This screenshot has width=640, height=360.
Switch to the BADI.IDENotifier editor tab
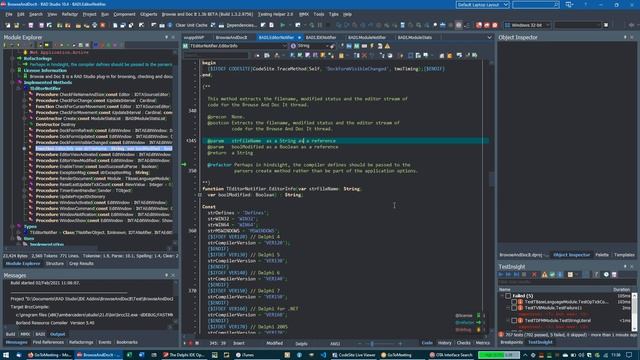click(x=321, y=38)
